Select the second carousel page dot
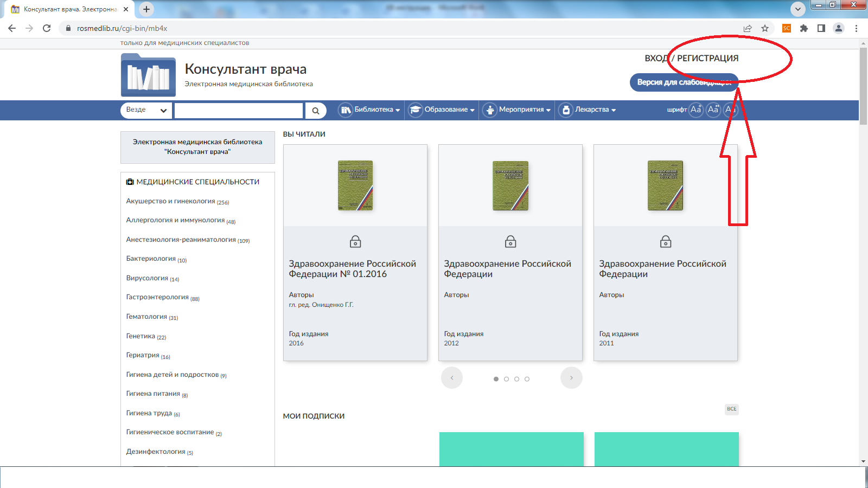Image resolution: width=868 pixels, height=488 pixels. point(506,379)
